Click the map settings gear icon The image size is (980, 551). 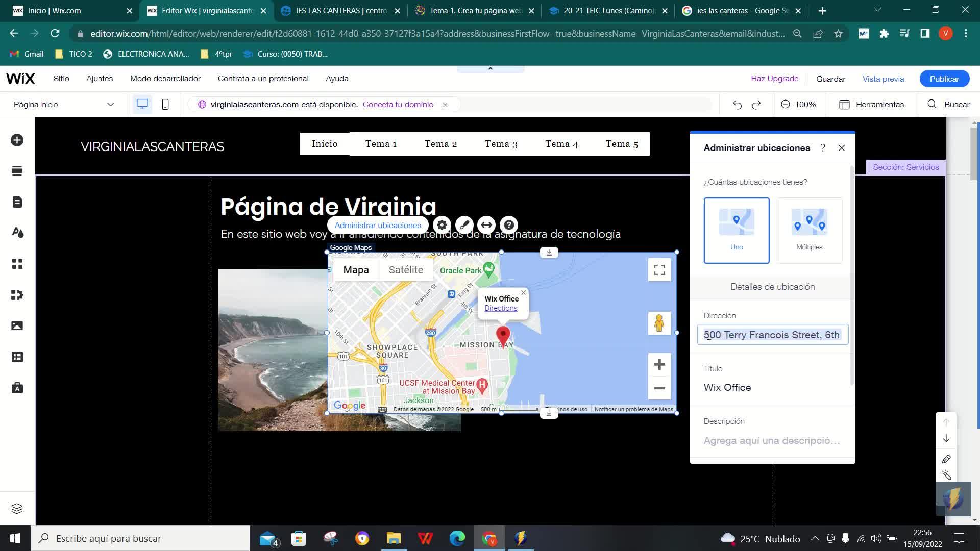[442, 225]
